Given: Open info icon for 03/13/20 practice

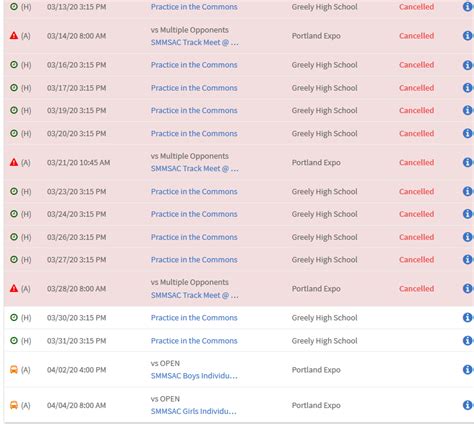Looking at the screenshot, I should click(468, 7).
